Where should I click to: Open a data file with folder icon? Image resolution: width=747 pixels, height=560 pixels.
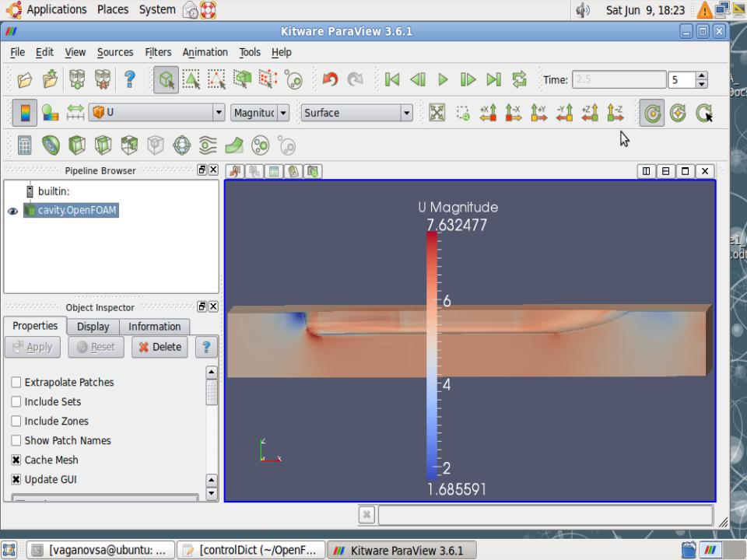coord(25,79)
